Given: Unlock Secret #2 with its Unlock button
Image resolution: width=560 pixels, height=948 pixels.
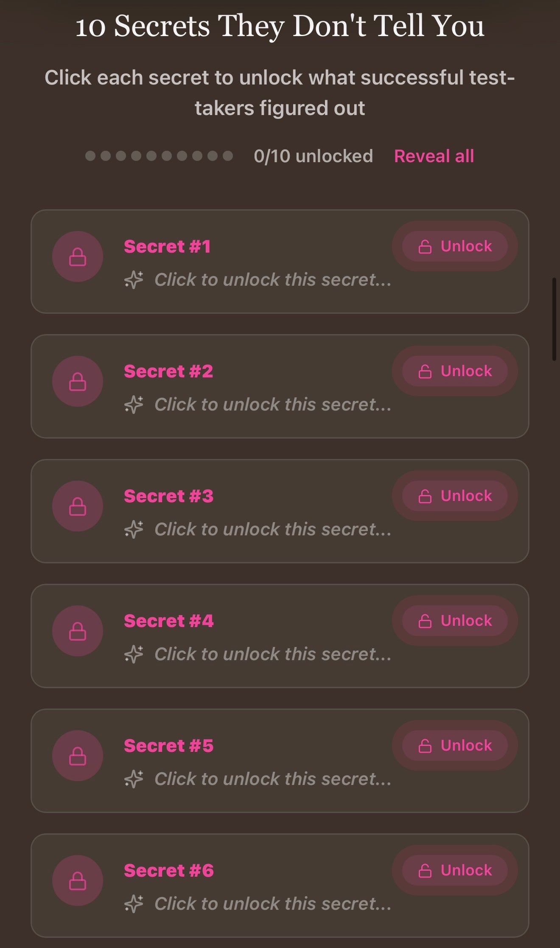Looking at the screenshot, I should pos(455,371).
